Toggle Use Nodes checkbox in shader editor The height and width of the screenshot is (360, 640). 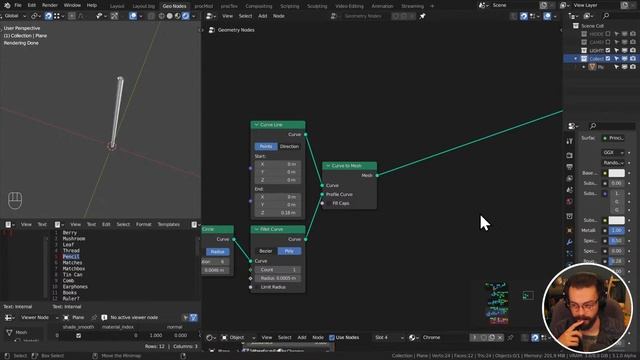332,338
